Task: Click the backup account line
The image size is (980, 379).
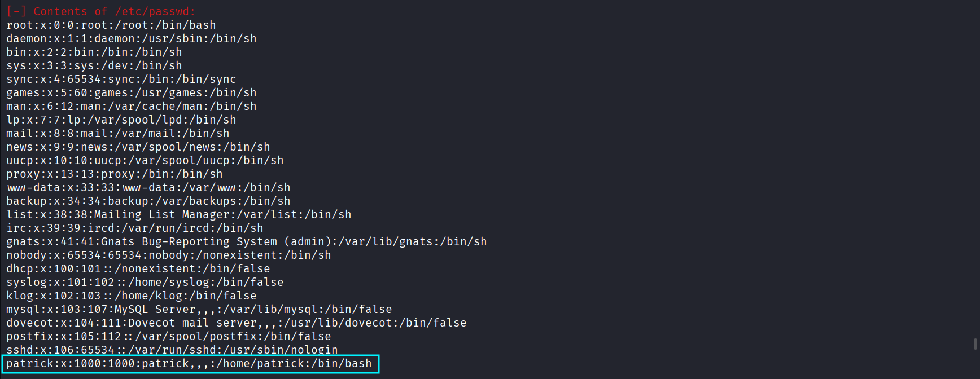Action: coord(148,201)
